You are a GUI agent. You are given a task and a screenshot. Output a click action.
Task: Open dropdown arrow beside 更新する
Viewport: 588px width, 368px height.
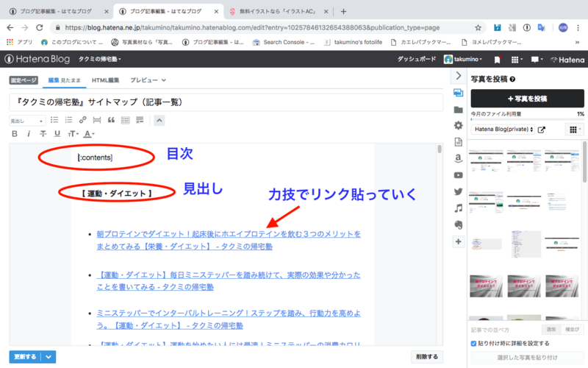(x=49, y=357)
